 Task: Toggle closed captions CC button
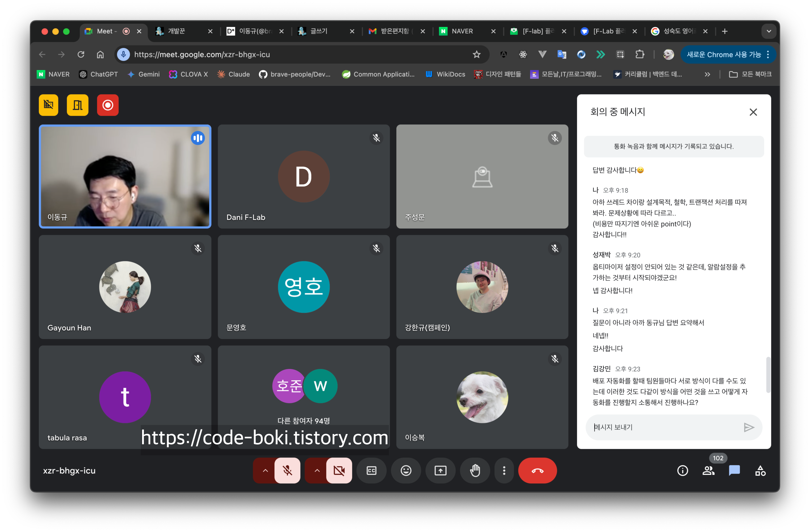[x=371, y=470]
